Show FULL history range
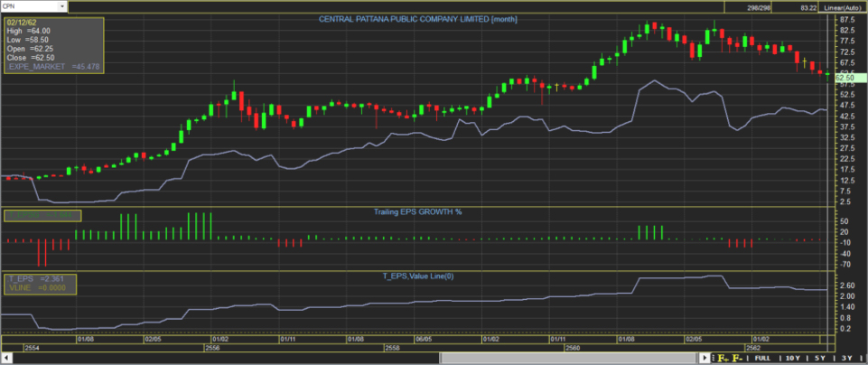The image size is (868, 365). [761, 359]
